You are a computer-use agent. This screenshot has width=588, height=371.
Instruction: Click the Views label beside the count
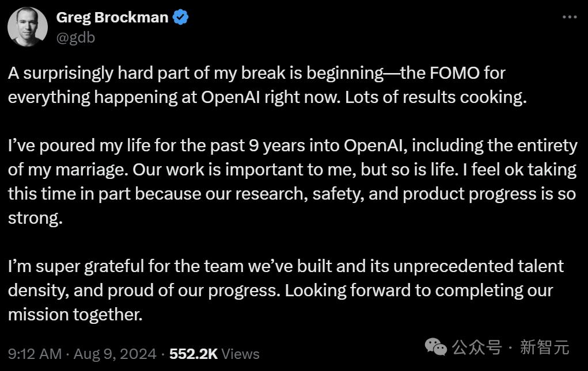pos(240,354)
